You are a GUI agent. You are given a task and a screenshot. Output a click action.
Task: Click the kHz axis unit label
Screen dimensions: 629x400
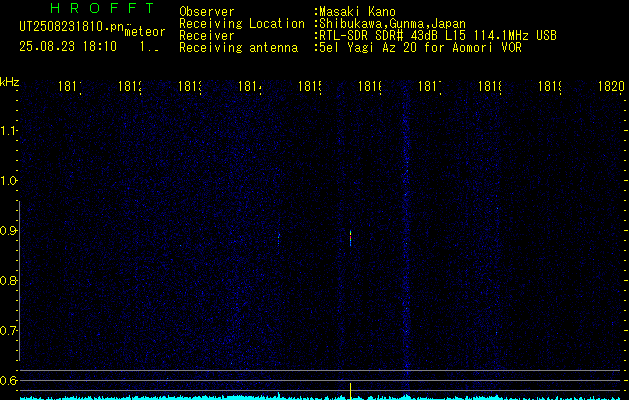[x=9, y=82]
